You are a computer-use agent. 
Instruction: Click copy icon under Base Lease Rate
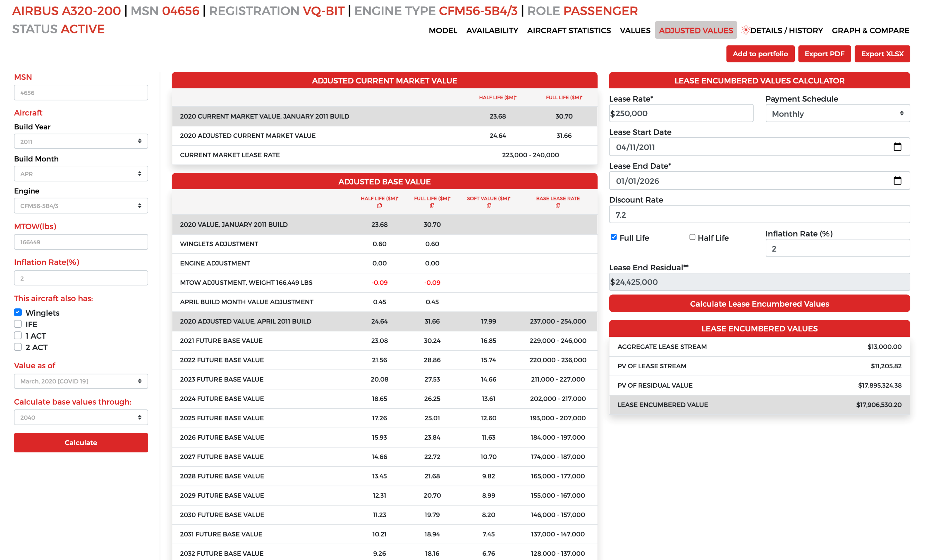click(x=558, y=206)
